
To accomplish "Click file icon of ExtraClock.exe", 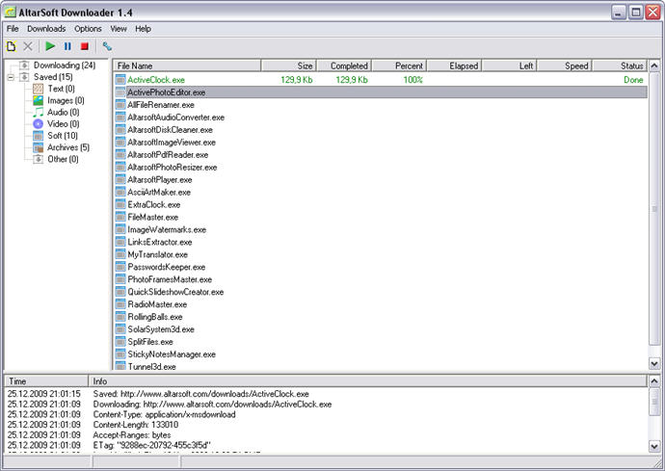I will coord(120,205).
